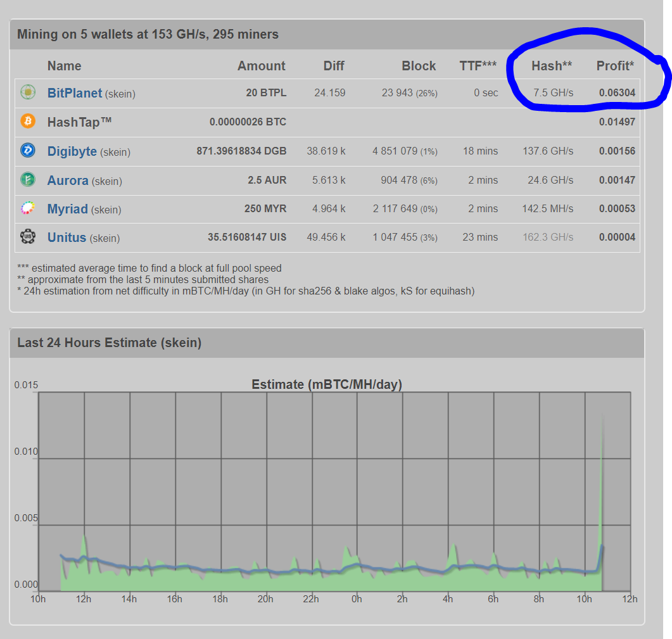Click Myriad profit 0.00053
Screen dimensions: 672x639
617,209
